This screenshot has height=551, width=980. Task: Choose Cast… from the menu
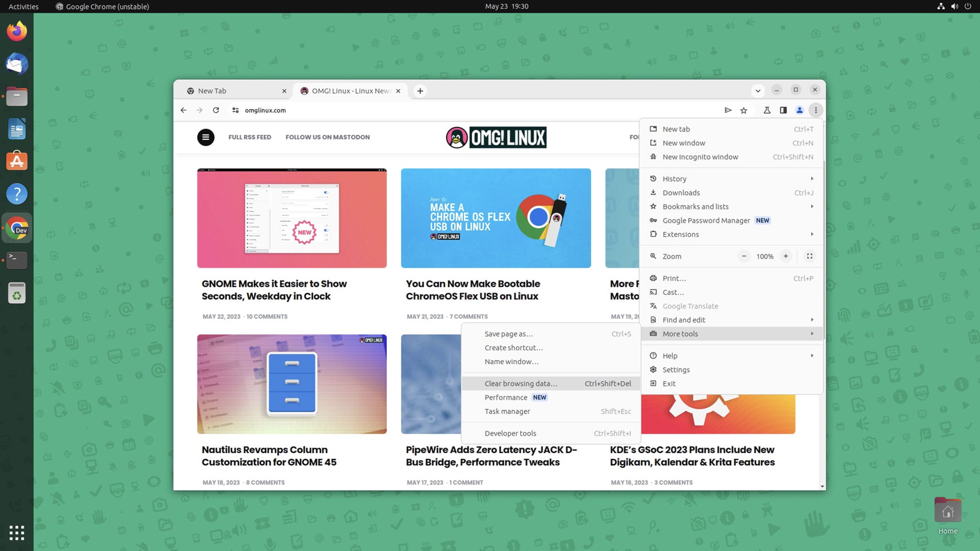731,292
